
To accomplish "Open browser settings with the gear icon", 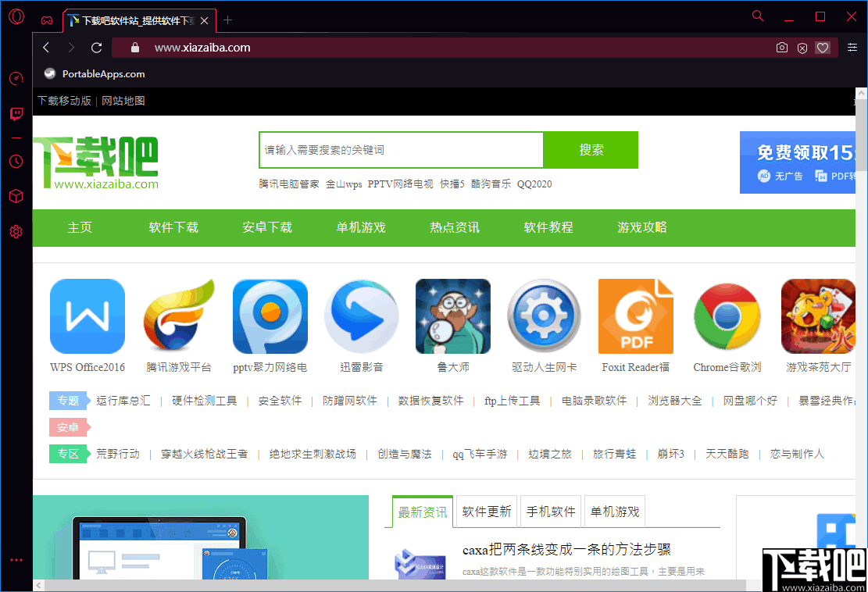I will pyautogui.click(x=16, y=231).
